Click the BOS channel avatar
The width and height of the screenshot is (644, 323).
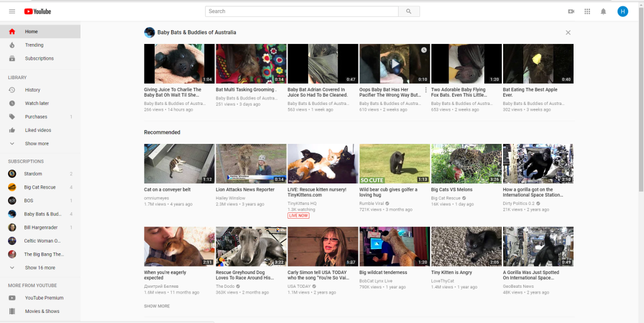pos(12,200)
